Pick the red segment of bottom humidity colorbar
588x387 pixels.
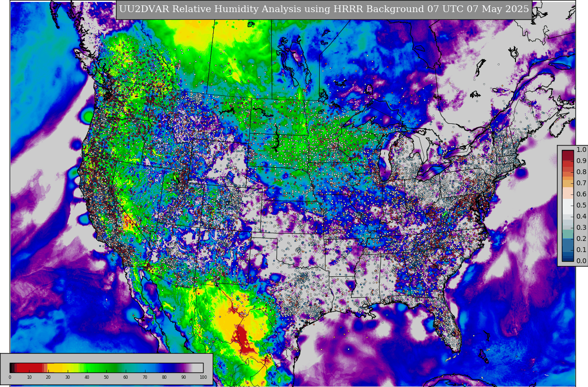coord(30,368)
